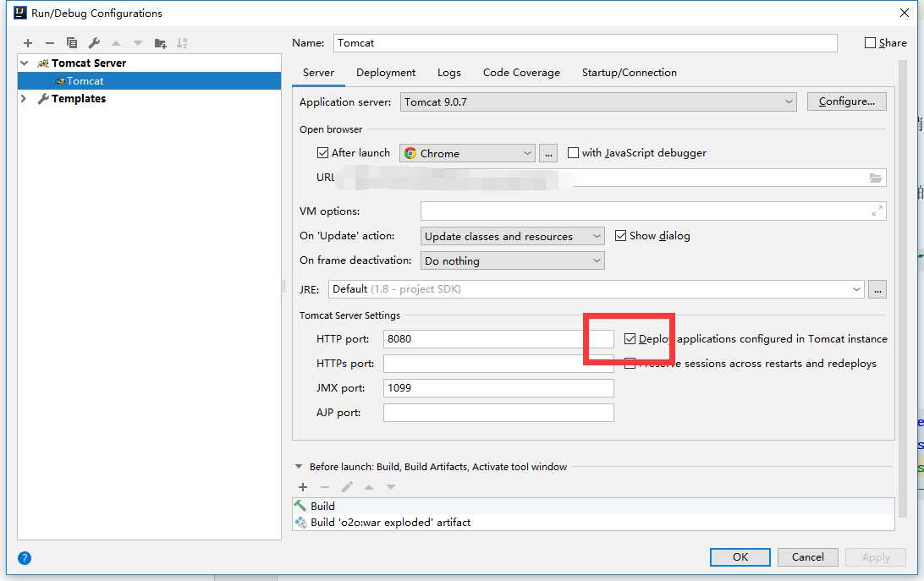This screenshot has height=581, width=924.
Task: Enable with JavaScript debugger
Action: click(573, 152)
